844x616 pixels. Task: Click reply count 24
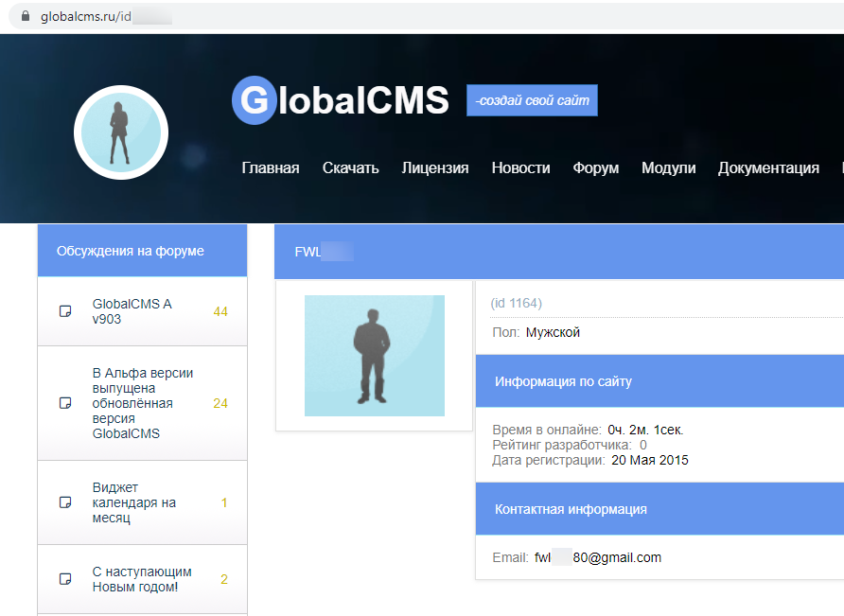(x=220, y=403)
